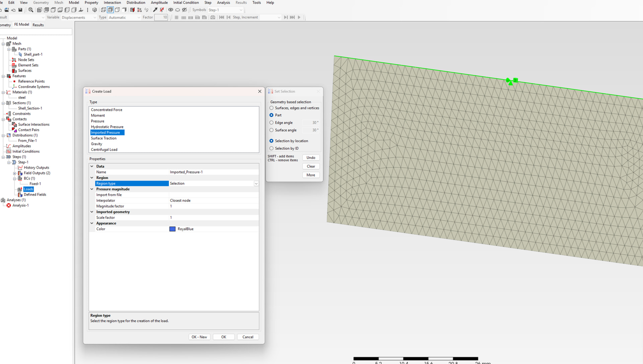643x364 pixels.
Task: Select the Edge angle radio button
Action: [272, 123]
